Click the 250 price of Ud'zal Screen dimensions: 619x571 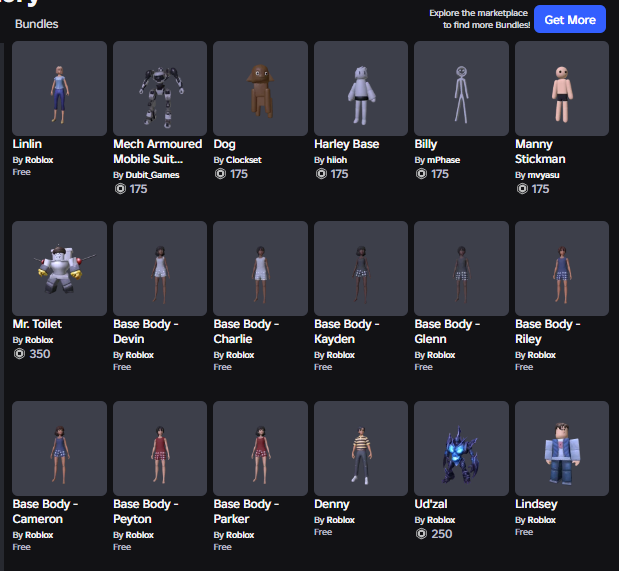click(x=441, y=534)
